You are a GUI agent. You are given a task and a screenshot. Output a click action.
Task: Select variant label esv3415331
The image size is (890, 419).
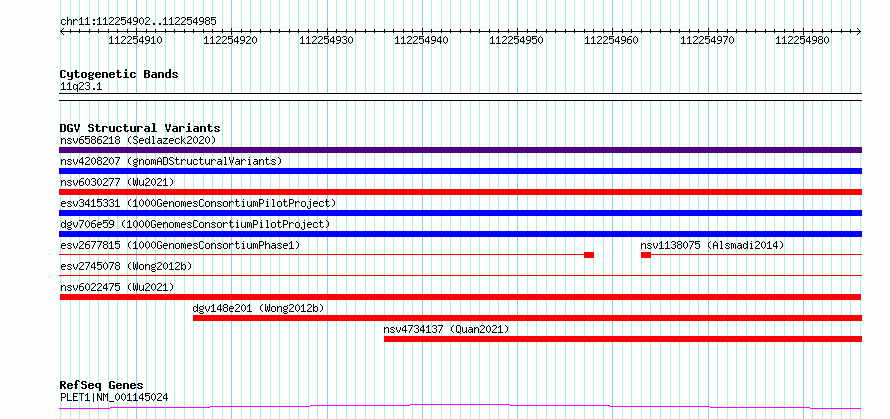[198, 203]
